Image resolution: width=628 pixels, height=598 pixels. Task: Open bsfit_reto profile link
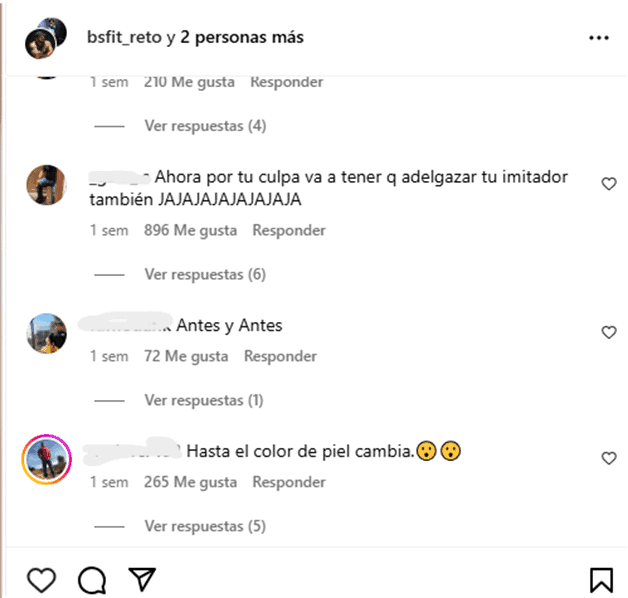click(x=124, y=37)
